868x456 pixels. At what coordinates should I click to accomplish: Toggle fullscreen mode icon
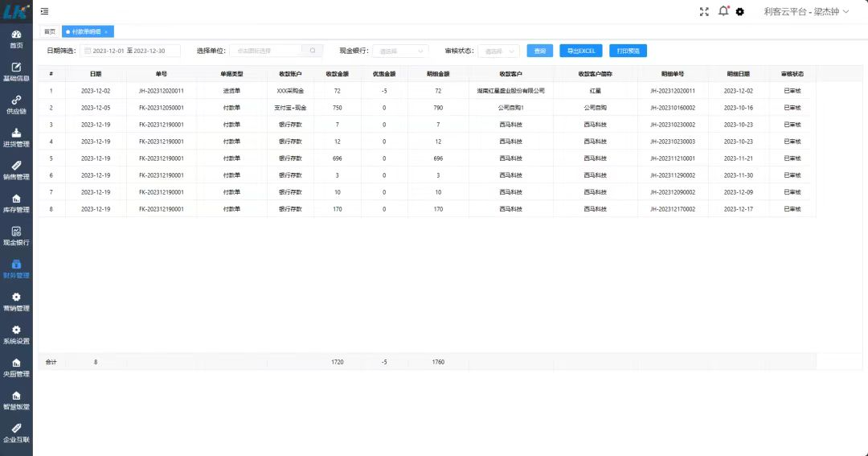pos(704,11)
